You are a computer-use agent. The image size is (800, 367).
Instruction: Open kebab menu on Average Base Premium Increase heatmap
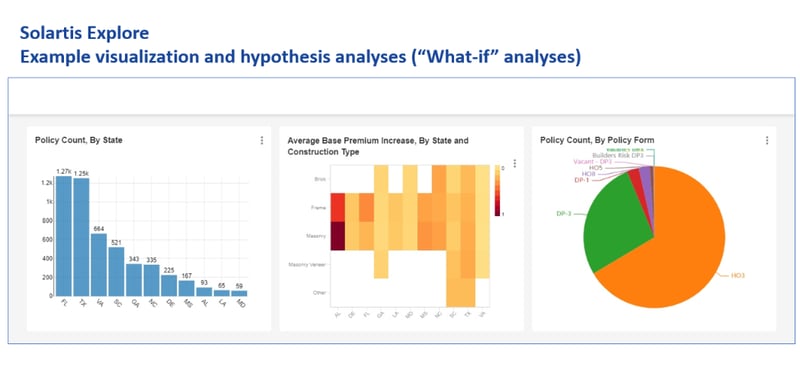(x=514, y=163)
